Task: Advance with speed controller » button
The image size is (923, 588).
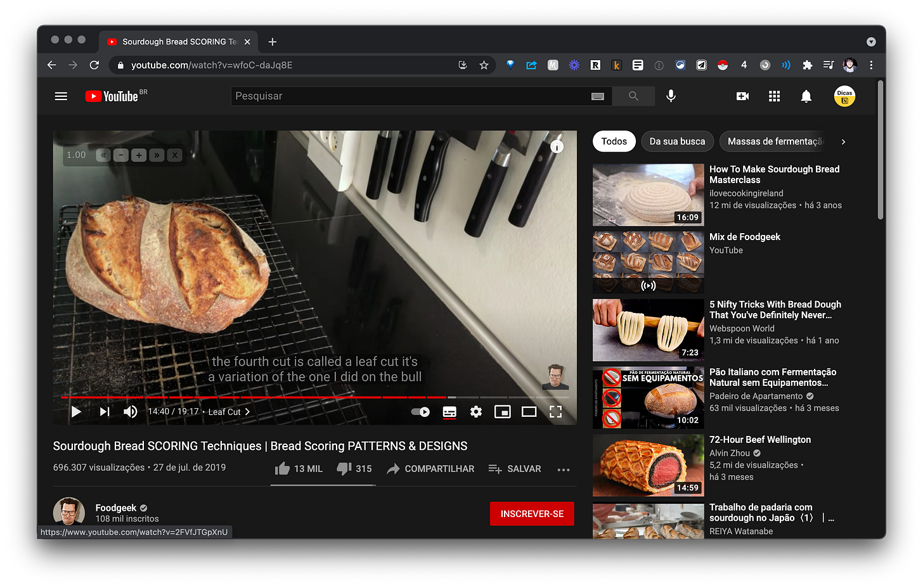Action: (x=157, y=155)
